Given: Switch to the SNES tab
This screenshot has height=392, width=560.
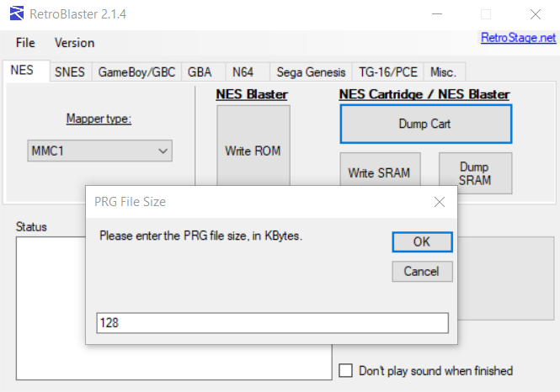Looking at the screenshot, I should tap(71, 72).
